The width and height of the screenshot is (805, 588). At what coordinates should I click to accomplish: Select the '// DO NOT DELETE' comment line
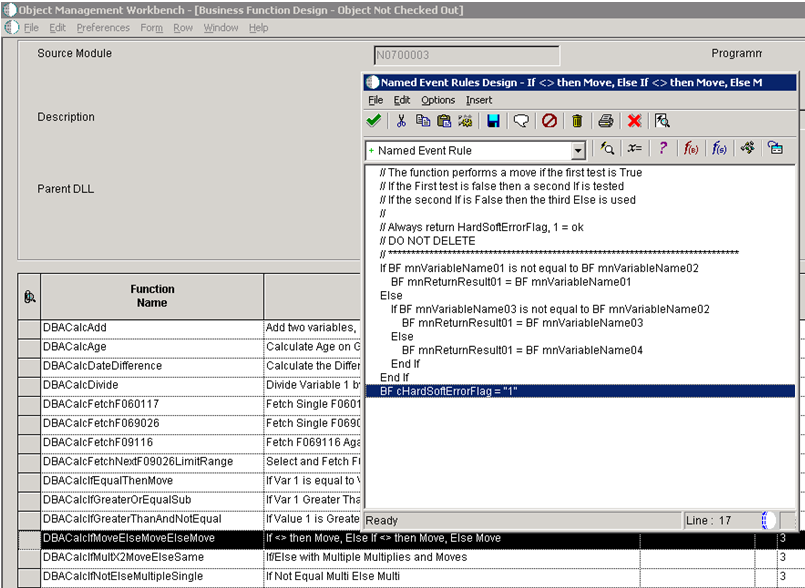(428, 241)
